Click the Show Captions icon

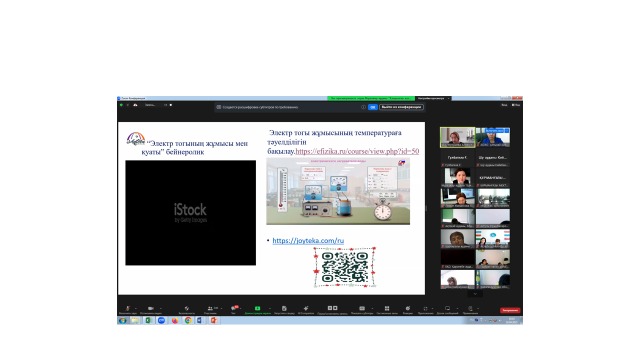pyautogui.click(x=362, y=308)
